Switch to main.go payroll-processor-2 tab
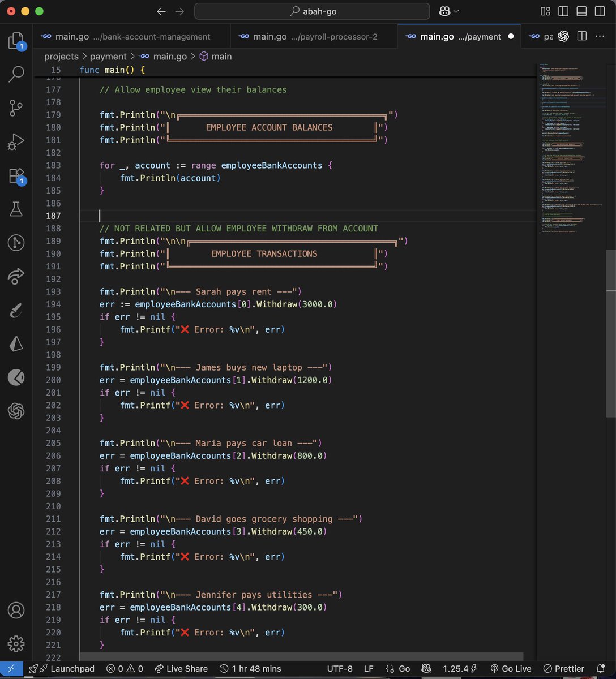The height and width of the screenshot is (679, 616). tap(314, 36)
